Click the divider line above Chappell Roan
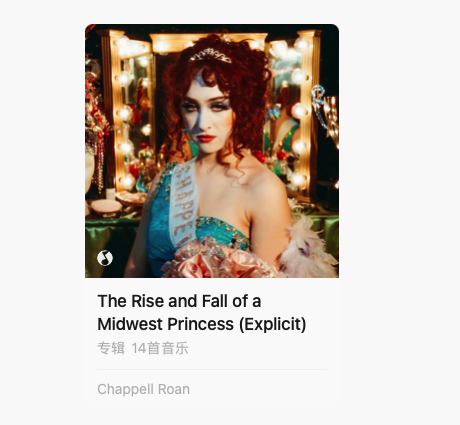This screenshot has height=425, width=460. [x=212, y=369]
